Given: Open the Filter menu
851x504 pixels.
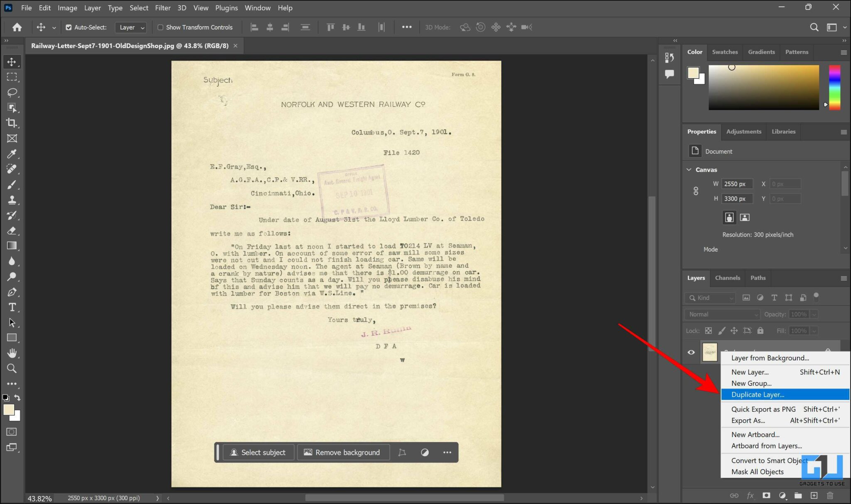Looking at the screenshot, I should (163, 7).
